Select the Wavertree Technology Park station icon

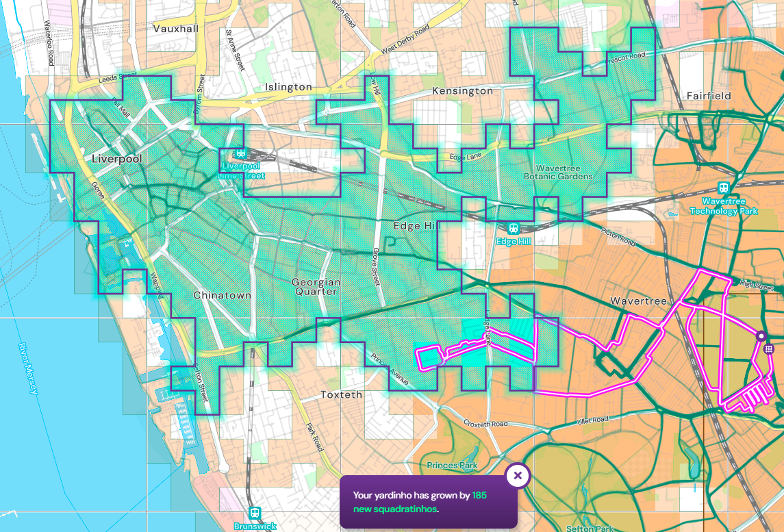723,188
